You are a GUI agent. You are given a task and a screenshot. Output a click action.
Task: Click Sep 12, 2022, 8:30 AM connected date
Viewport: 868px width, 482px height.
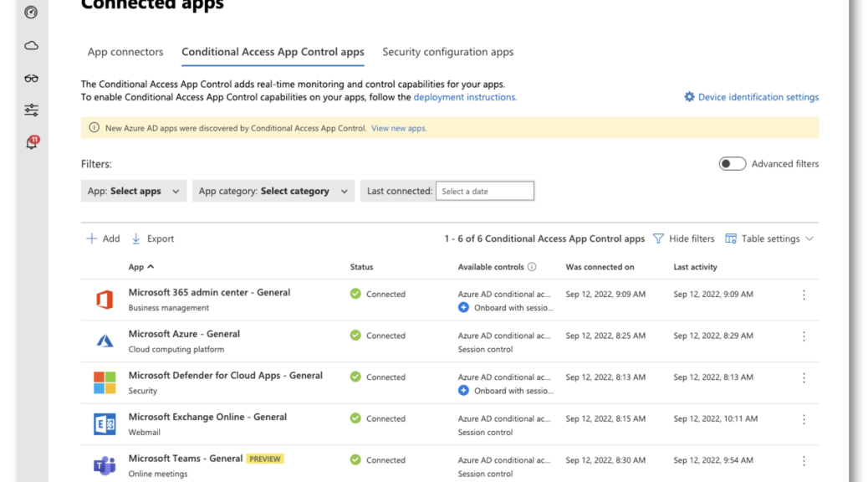click(605, 460)
